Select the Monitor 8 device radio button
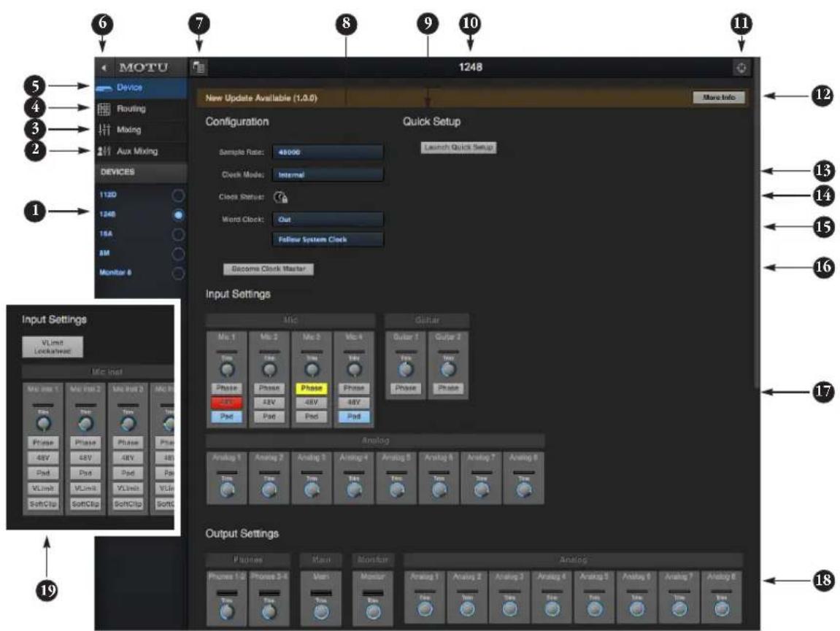This screenshot has height=631, width=840. coord(178,273)
